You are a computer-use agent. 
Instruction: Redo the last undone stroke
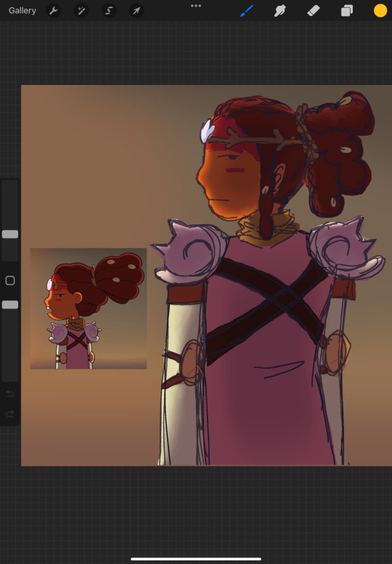pos(10,414)
